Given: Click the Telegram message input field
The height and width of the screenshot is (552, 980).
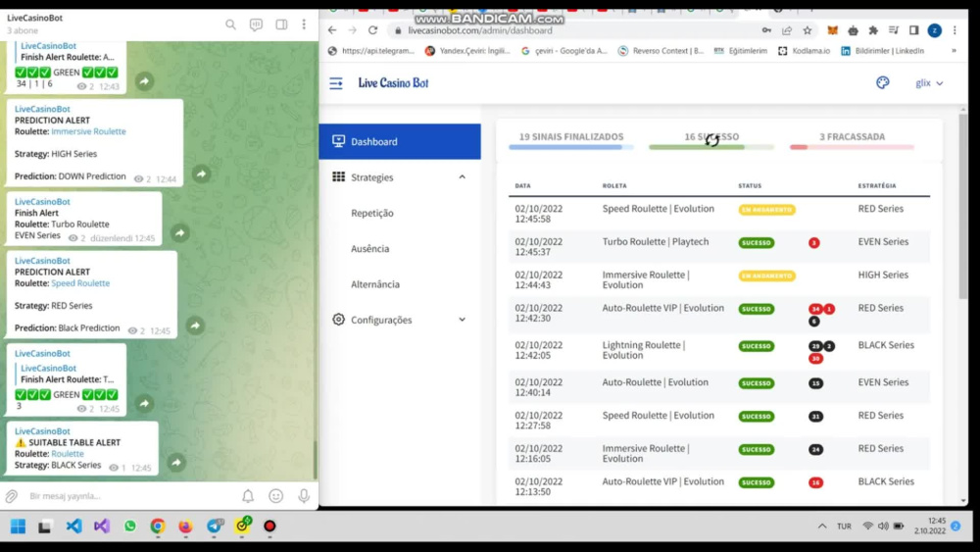Looking at the screenshot, I should click(x=131, y=496).
